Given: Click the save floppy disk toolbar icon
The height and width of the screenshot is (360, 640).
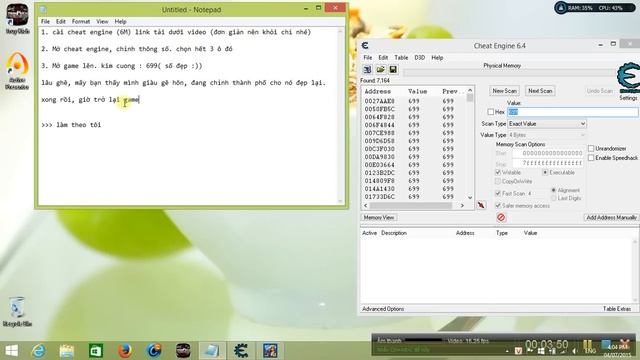Looking at the screenshot, I should (x=393, y=70).
